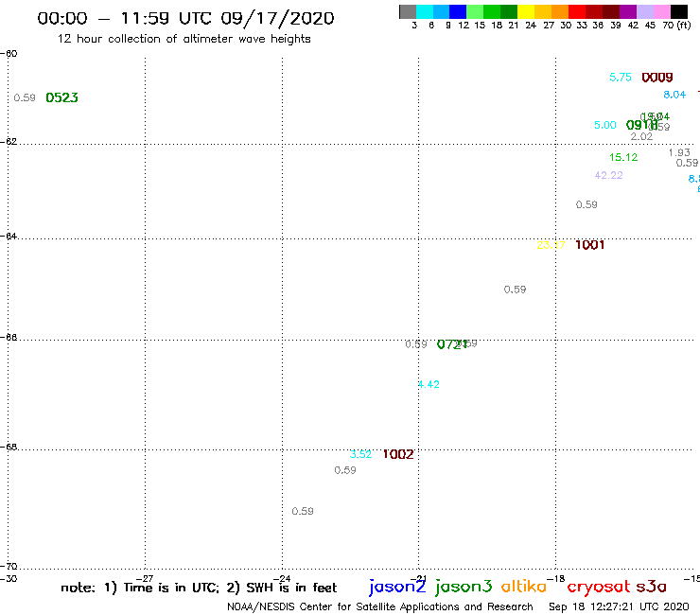Click the green 'jason3' satellite legend label
Screen dimensions: 700x615
tap(464, 587)
